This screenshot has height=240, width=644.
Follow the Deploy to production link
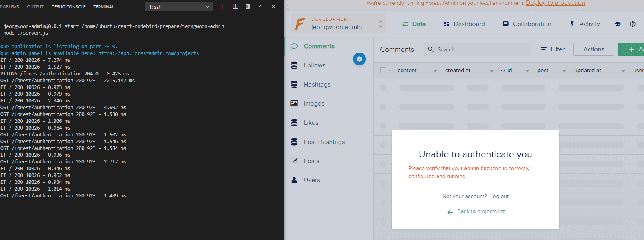555,3
